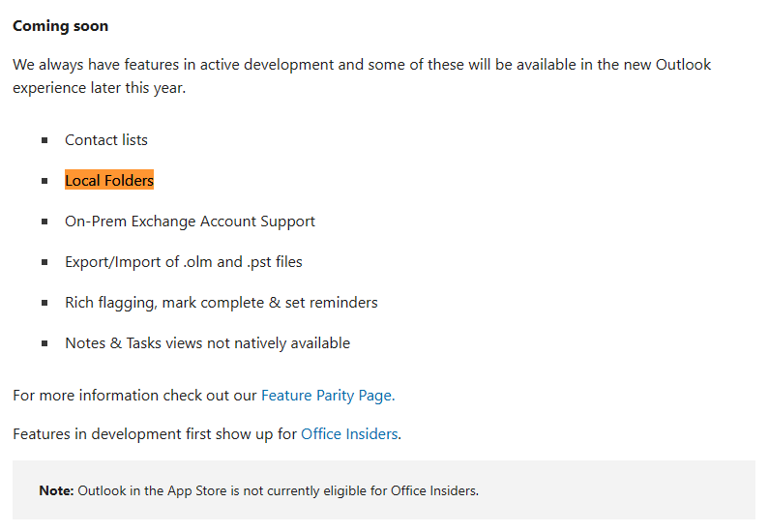Click the bold Note: label

[x=56, y=490]
